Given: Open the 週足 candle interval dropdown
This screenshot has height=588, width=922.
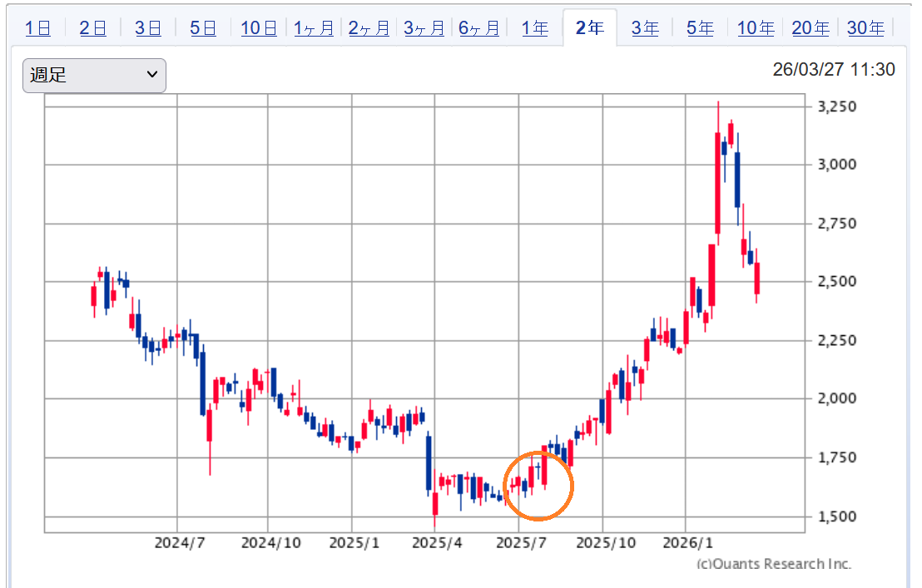Looking at the screenshot, I should tap(94, 75).
